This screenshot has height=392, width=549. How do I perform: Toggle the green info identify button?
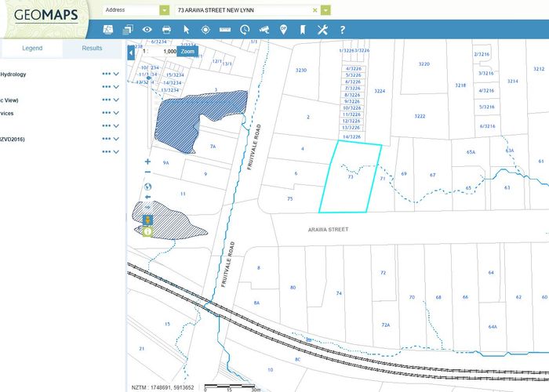[147, 232]
